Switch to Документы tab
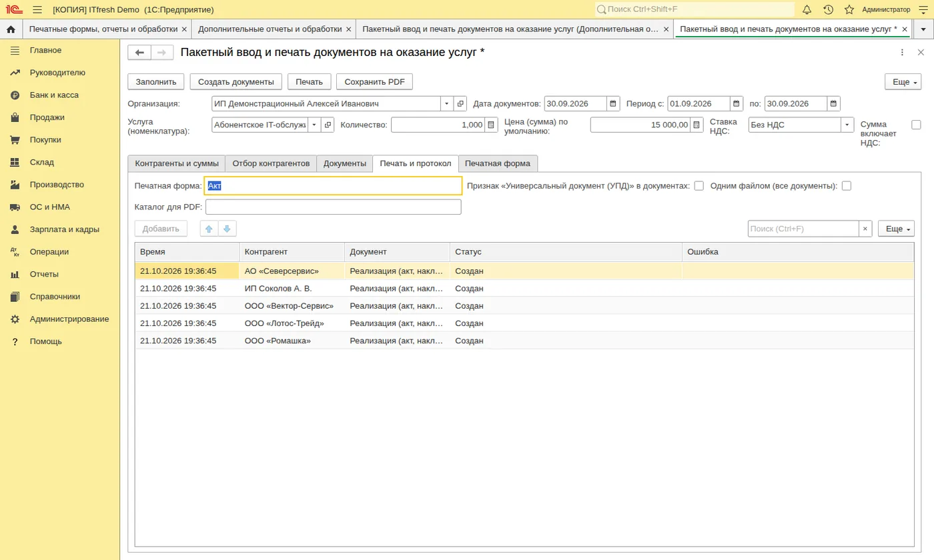The width and height of the screenshot is (934, 560). point(345,163)
